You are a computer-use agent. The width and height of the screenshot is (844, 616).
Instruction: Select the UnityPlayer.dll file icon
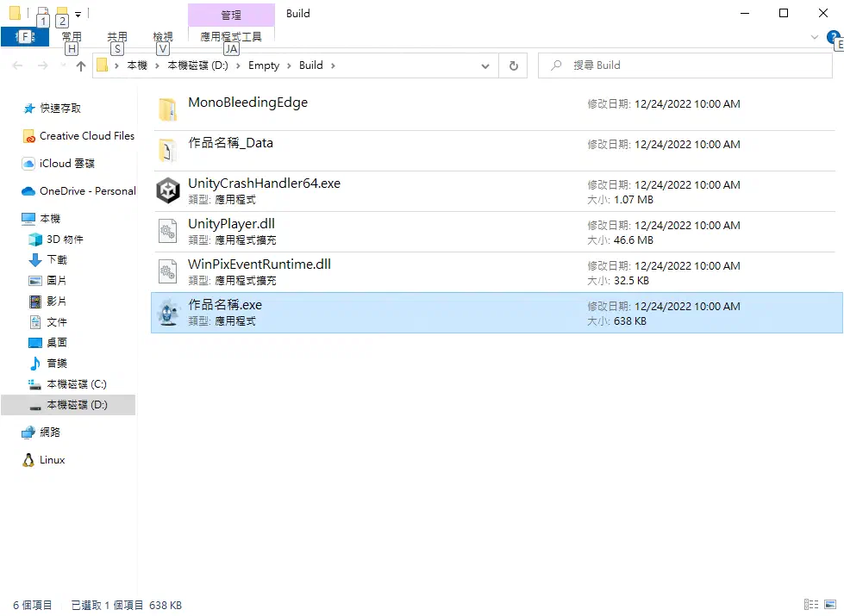[167, 232]
